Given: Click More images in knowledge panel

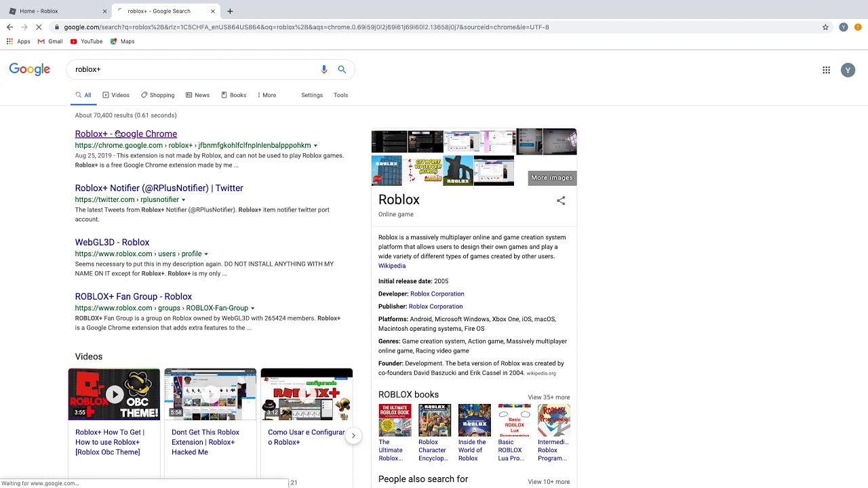Looking at the screenshot, I should (x=552, y=178).
